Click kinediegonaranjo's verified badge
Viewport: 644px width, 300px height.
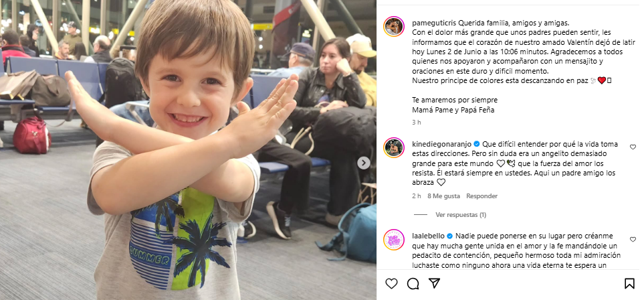click(477, 144)
